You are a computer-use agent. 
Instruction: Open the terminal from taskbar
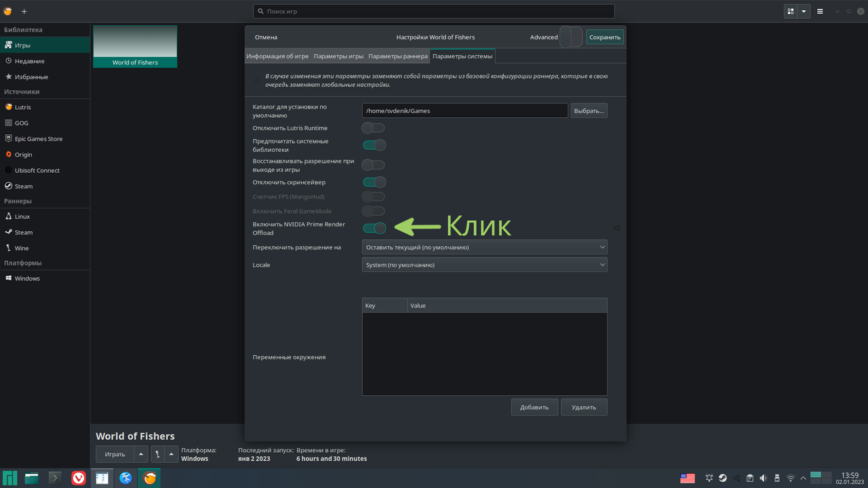pyautogui.click(x=56, y=478)
